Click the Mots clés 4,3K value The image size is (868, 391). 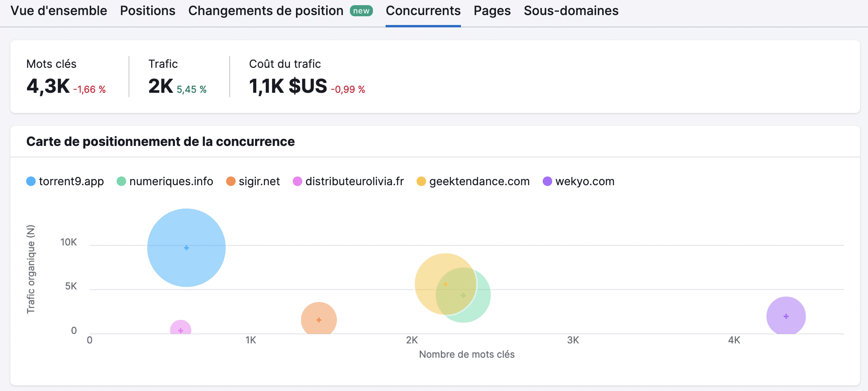pos(48,86)
